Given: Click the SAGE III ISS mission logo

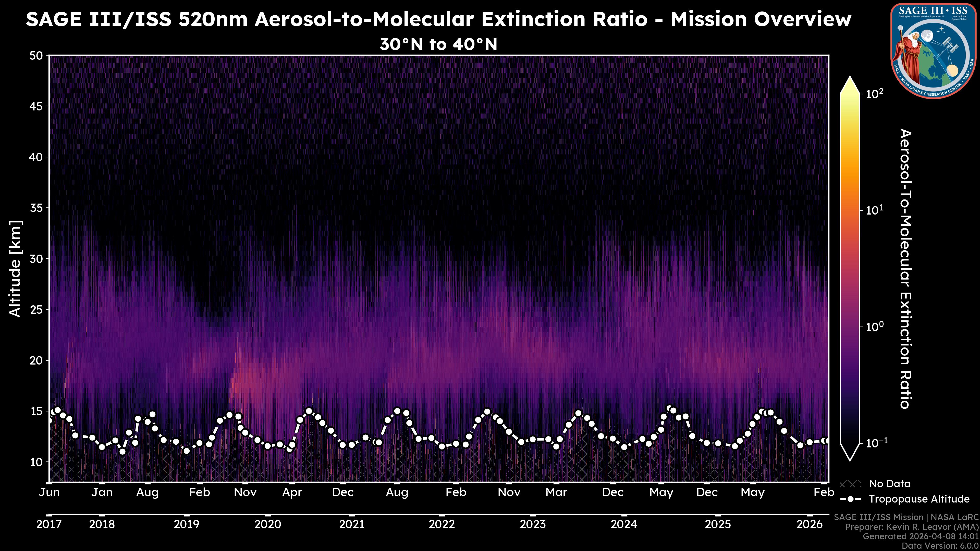Looking at the screenshot, I should click(x=933, y=51).
